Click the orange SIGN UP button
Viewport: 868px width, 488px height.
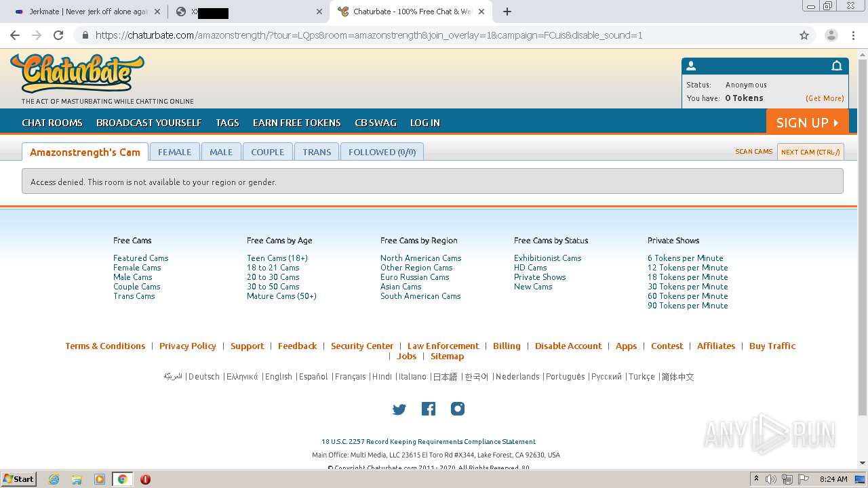point(808,122)
